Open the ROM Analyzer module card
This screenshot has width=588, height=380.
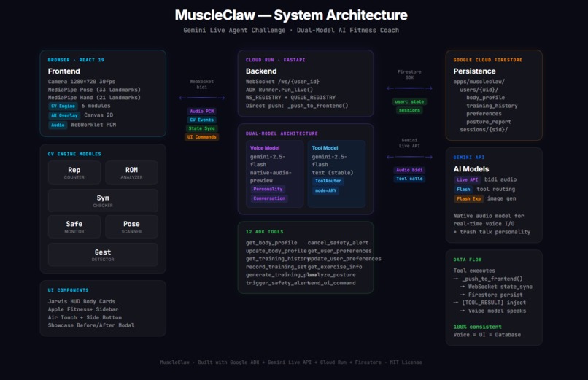(131, 172)
